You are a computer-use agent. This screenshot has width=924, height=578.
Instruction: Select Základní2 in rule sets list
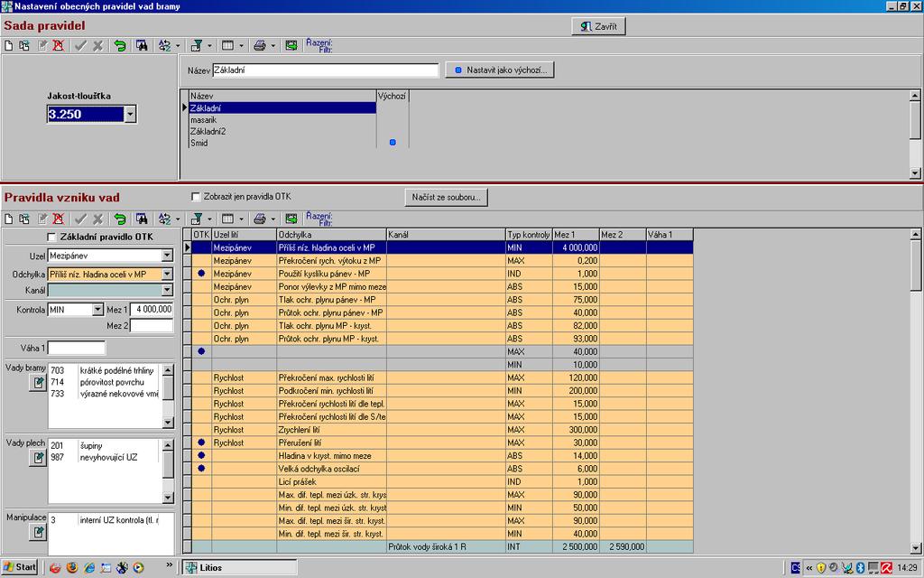(x=282, y=132)
